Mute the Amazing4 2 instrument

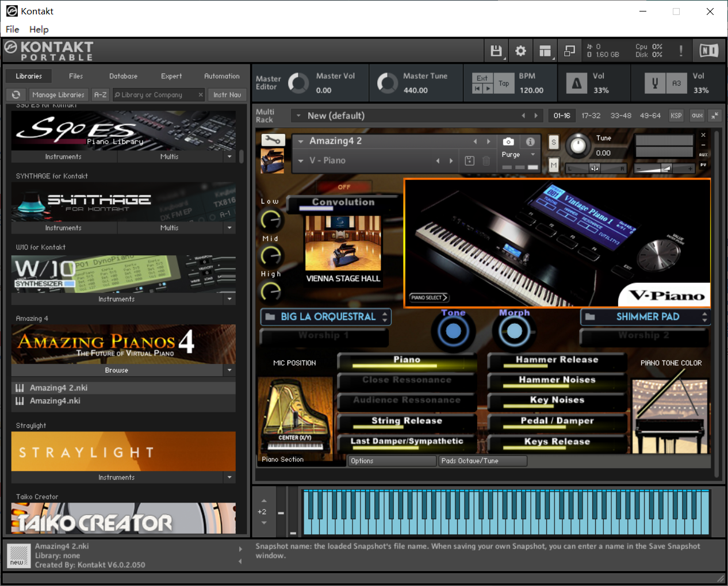click(x=553, y=165)
